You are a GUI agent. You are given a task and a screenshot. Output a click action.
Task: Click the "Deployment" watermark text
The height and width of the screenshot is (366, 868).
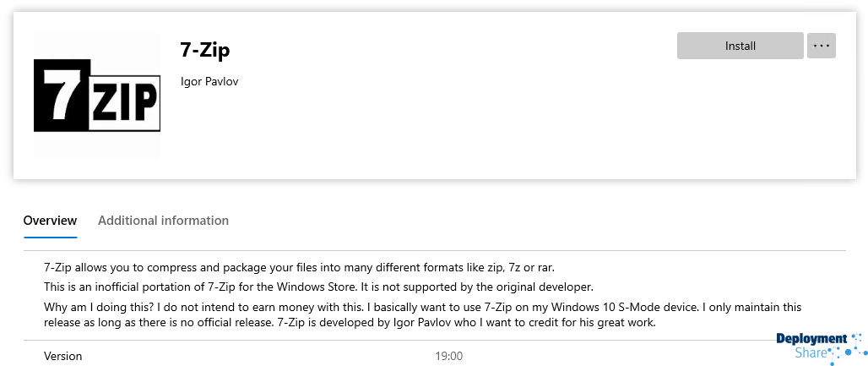(x=811, y=339)
